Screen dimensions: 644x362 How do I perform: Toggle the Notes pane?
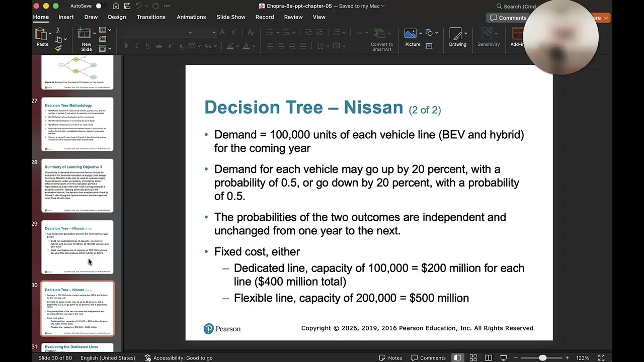pos(390,358)
